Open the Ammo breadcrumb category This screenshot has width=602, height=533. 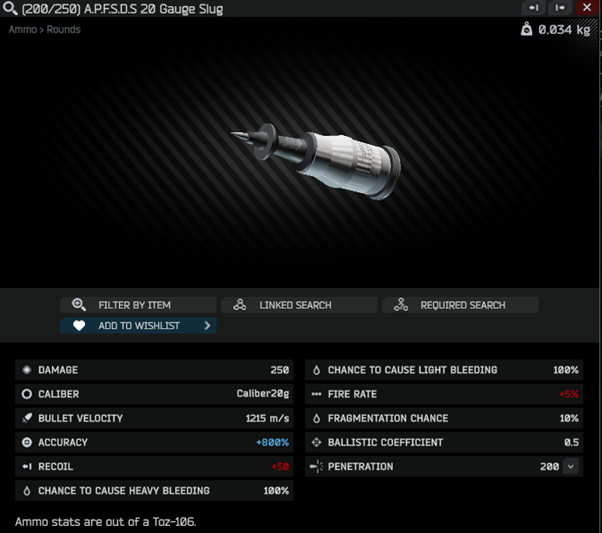(x=23, y=30)
